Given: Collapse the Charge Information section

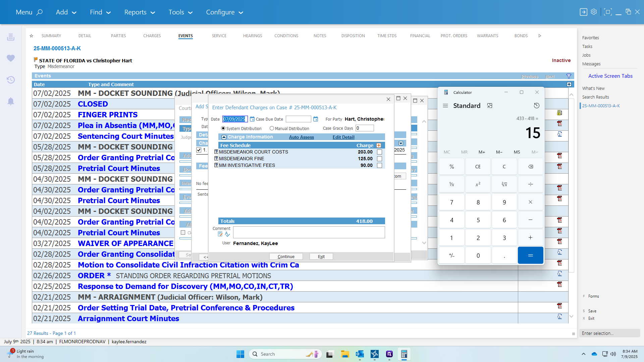Looking at the screenshot, I should 224,137.
